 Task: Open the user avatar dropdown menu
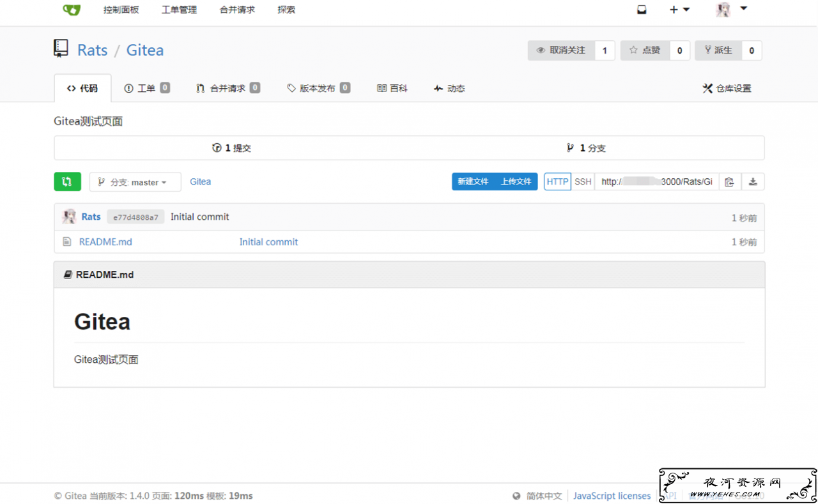tap(732, 10)
